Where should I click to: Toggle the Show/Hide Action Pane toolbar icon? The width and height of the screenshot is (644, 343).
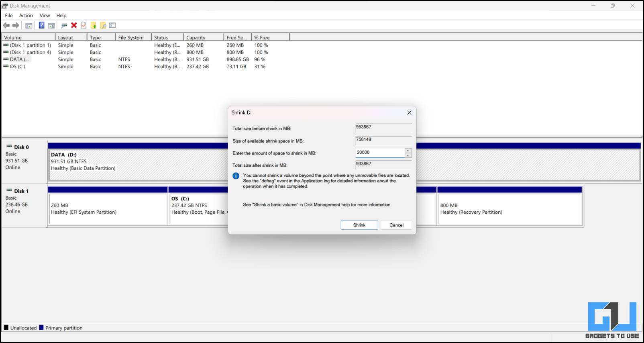click(x=51, y=25)
